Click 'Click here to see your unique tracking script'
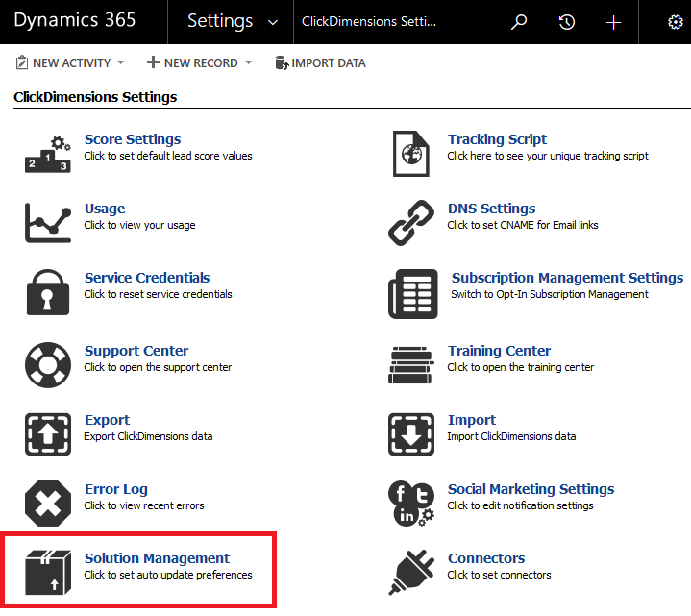The height and width of the screenshot is (616, 691). pos(548,156)
